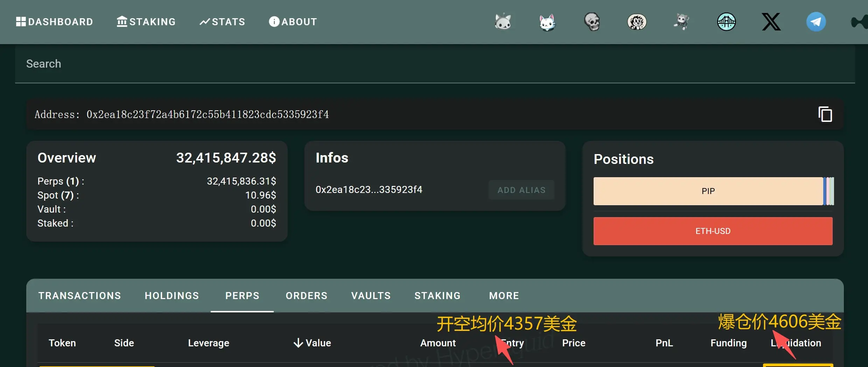Viewport: 868px width, 367px height.
Task: Sort table by Token column
Action: (x=62, y=343)
